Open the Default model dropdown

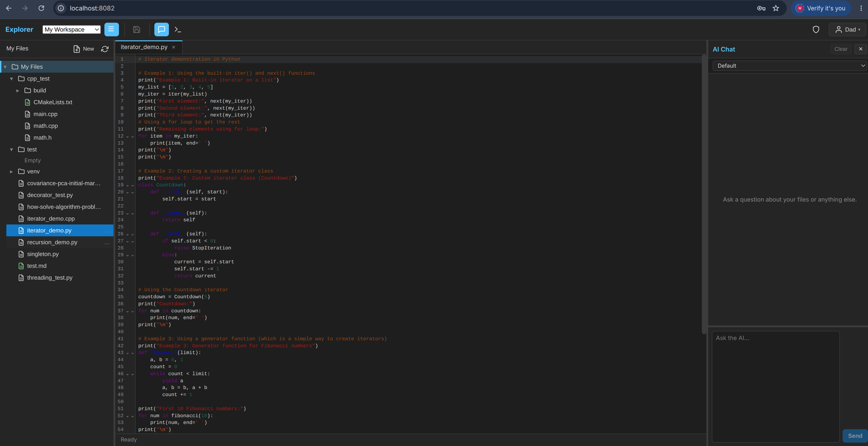790,66
